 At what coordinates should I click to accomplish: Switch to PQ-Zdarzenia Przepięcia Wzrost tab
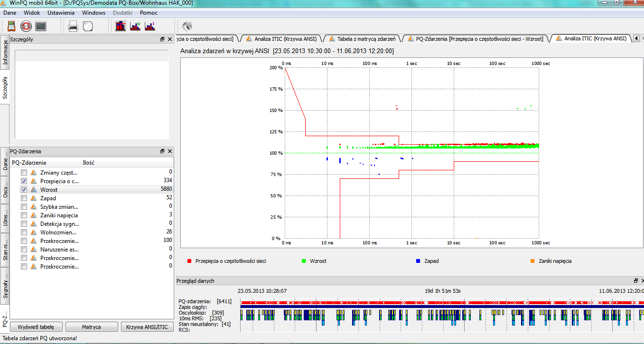point(476,39)
